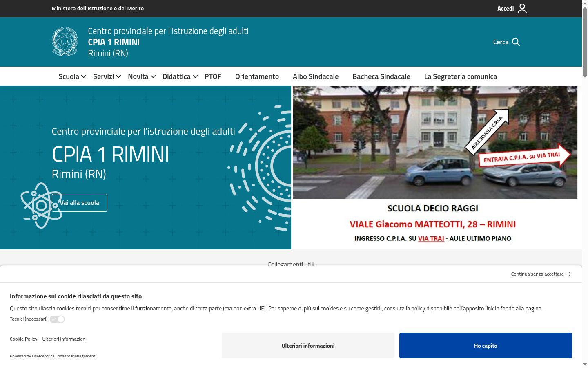Open Bacheca Sindacale in navigation

coord(381,76)
